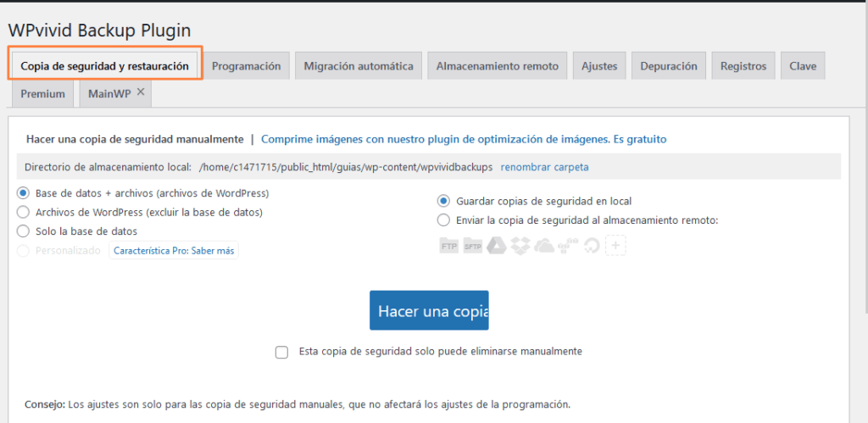Image resolution: width=868 pixels, height=423 pixels.
Task: Switch to the MainWP tab
Action: pyautogui.click(x=109, y=93)
